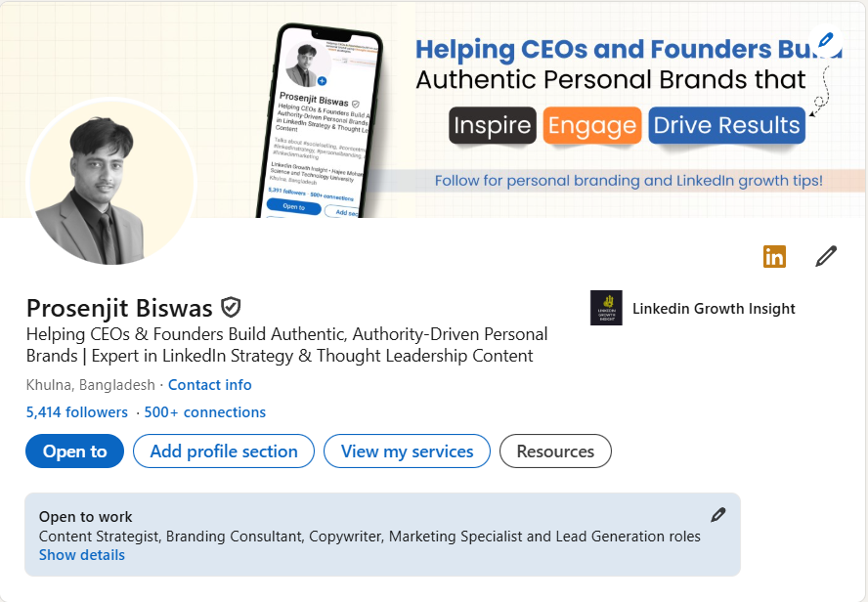This screenshot has height=602, width=868.
Task: Edit the banner using the pencil icon
Action: click(x=826, y=41)
